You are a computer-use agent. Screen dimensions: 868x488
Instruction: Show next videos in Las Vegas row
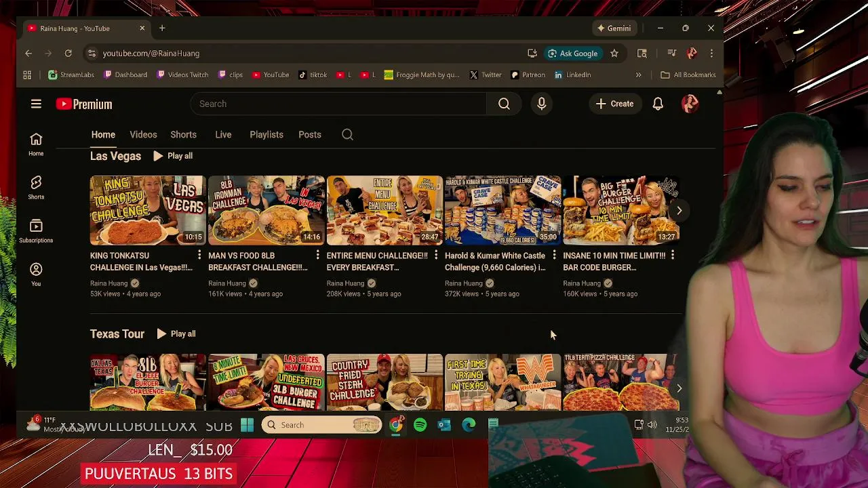(x=679, y=210)
